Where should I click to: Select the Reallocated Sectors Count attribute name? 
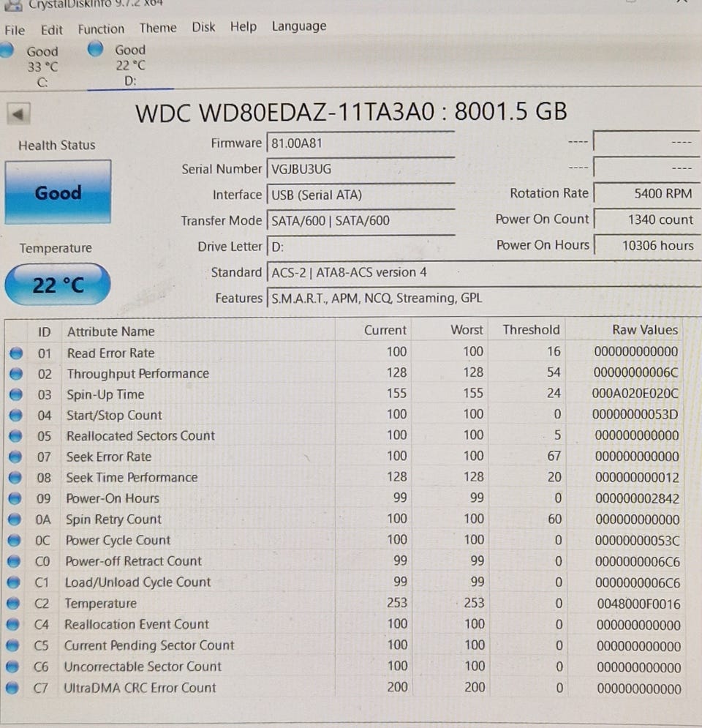pyautogui.click(x=140, y=435)
